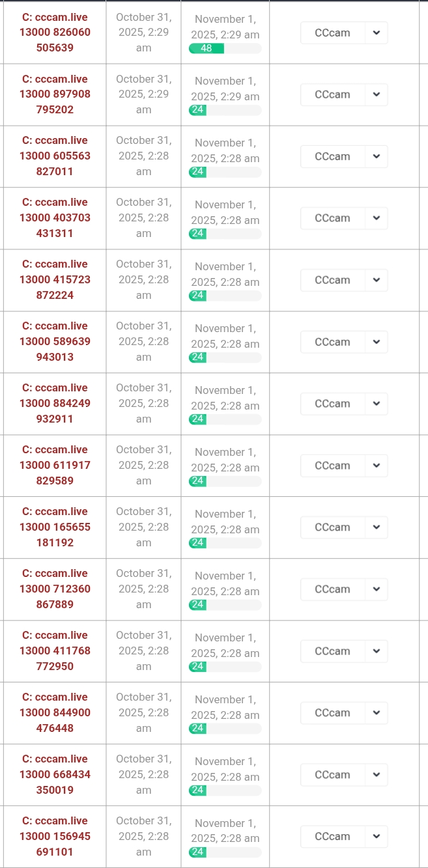Expand the CCcam selector next to line 897908 795202
Viewport: 428px width, 868px height.
pyautogui.click(x=343, y=94)
